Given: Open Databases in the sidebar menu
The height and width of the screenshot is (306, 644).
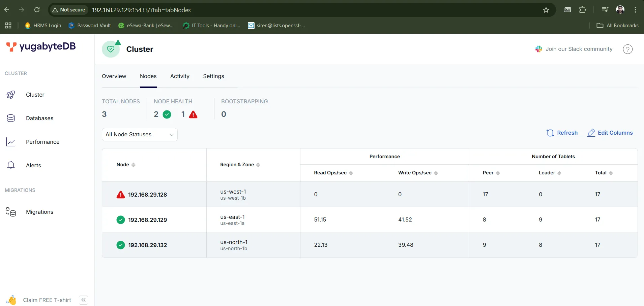Looking at the screenshot, I should pos(39,118).
